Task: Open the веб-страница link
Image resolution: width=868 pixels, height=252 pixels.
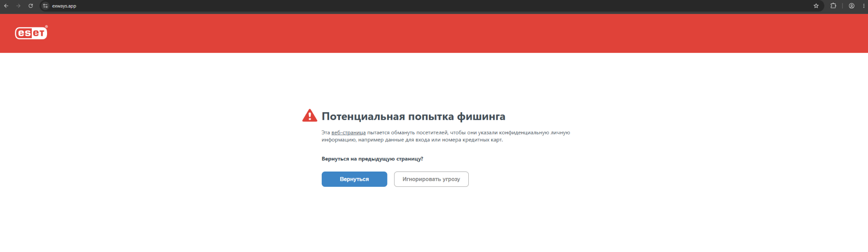Action: (348, 133)
